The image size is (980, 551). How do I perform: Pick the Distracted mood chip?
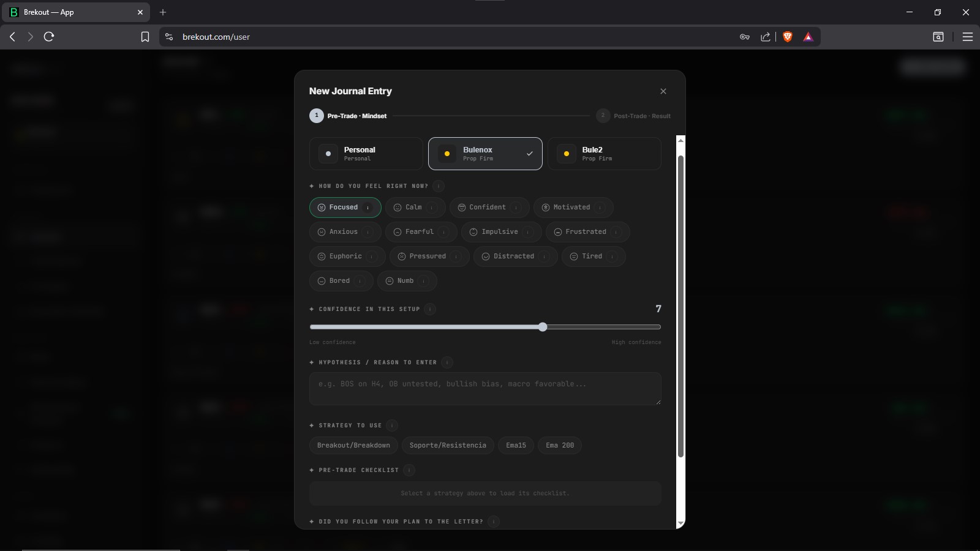pos(515,257)
